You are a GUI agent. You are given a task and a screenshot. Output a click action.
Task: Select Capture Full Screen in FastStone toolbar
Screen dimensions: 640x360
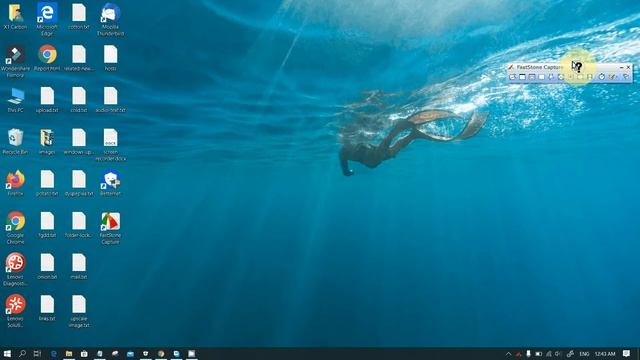560,77
